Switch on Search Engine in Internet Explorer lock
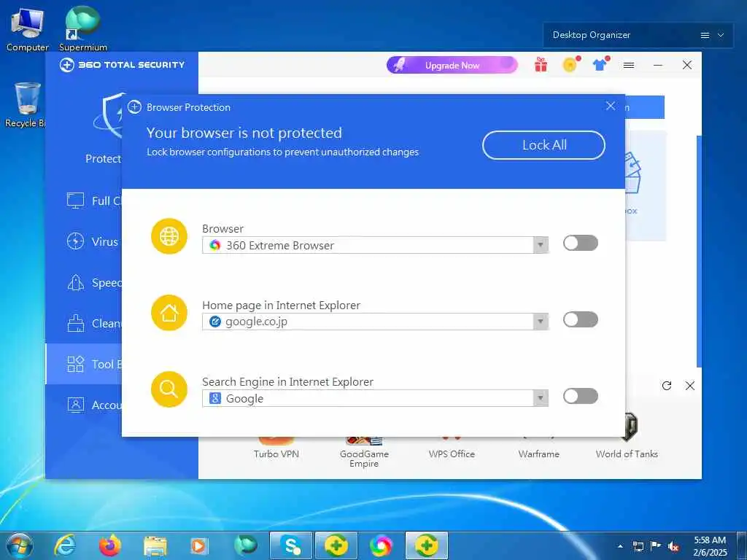This screenshot has height=560, width=747. click(x=580, y=396)
